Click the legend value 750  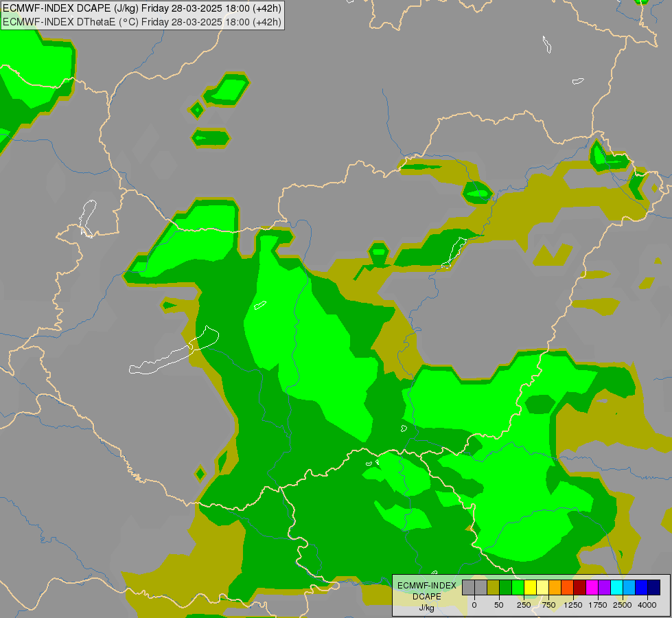click(x=548, y=605)
